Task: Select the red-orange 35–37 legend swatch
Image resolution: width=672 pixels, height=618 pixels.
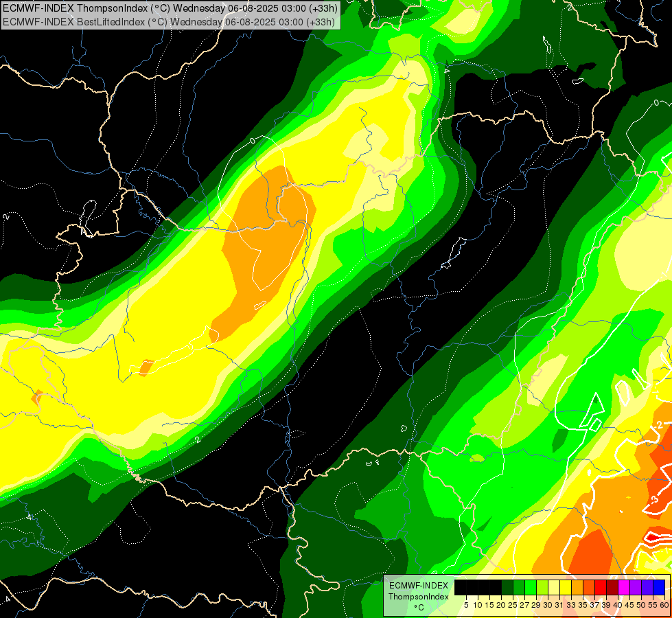Action: (589, 588)
